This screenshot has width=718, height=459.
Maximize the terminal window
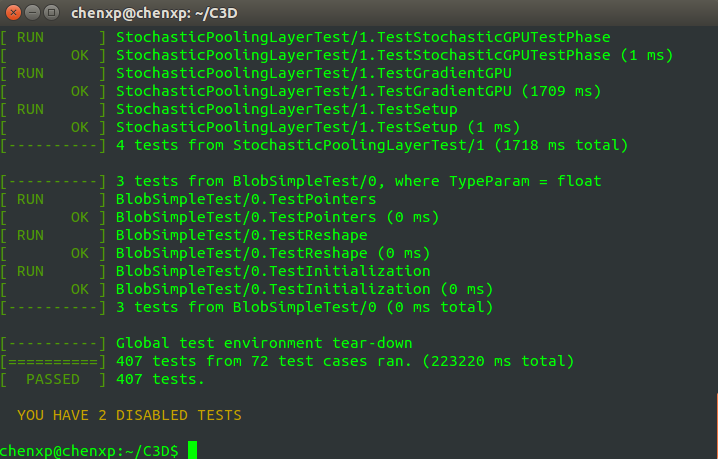tap(51, 13)
